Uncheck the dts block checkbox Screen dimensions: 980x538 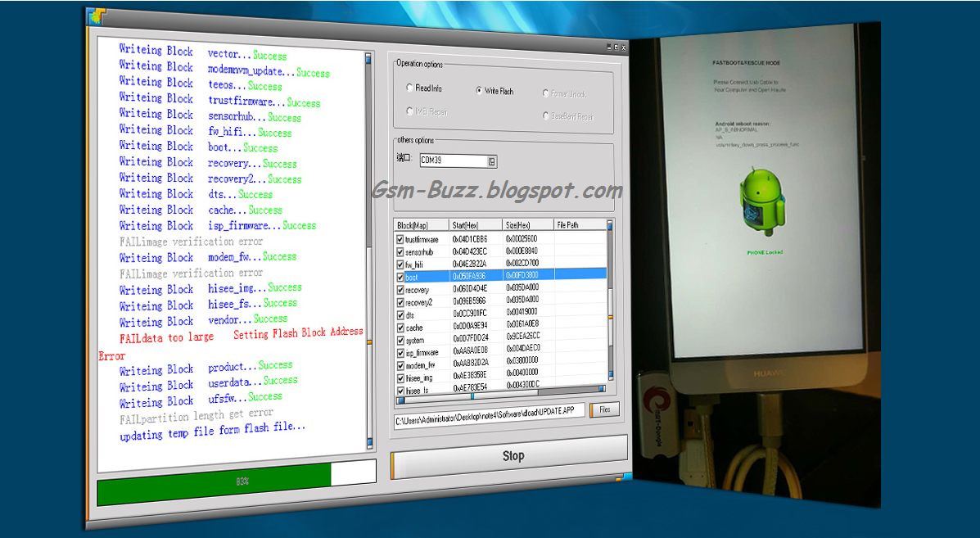click(400, 315)
